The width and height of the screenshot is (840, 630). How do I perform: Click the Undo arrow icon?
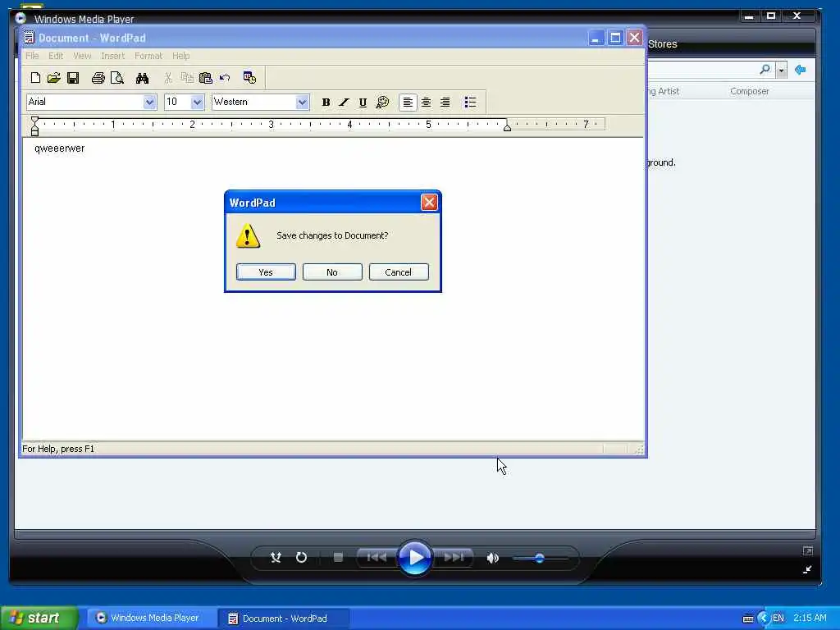[225, 78]
